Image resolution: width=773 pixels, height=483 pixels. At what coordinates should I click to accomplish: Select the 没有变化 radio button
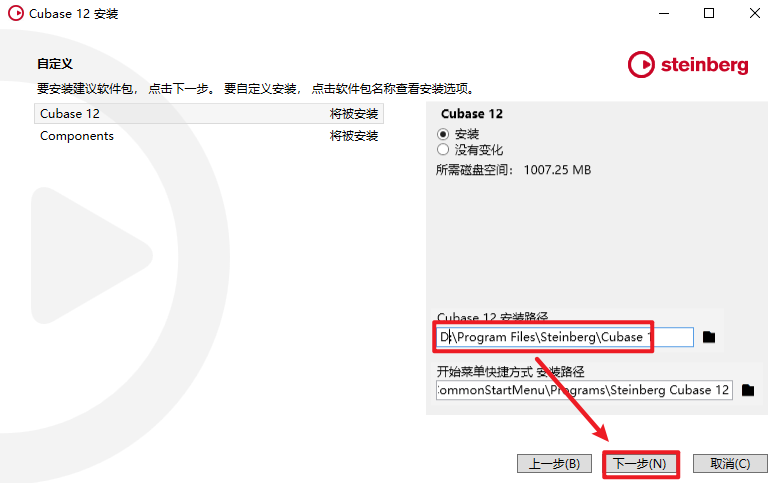click(443, 149)
